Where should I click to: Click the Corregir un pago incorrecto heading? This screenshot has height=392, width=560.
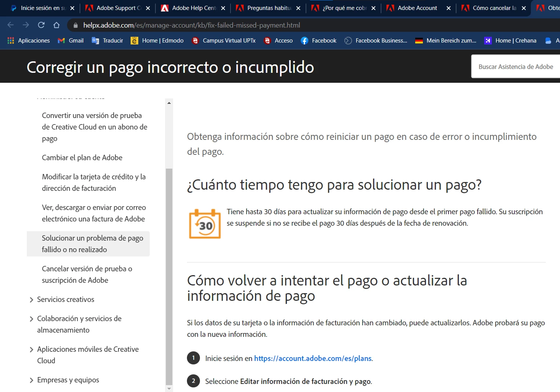coord(170,67)
